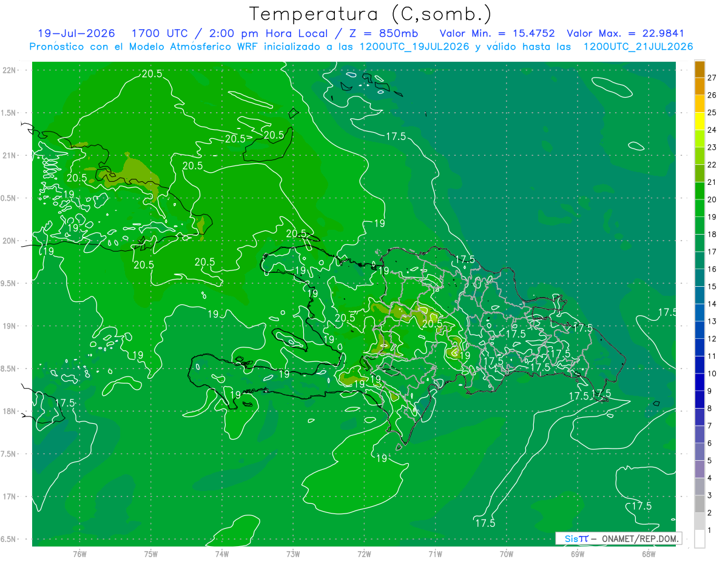Click legend value 14 on color scale
The width and height of the screenshot is (728, 562).
tap(712, 304)
